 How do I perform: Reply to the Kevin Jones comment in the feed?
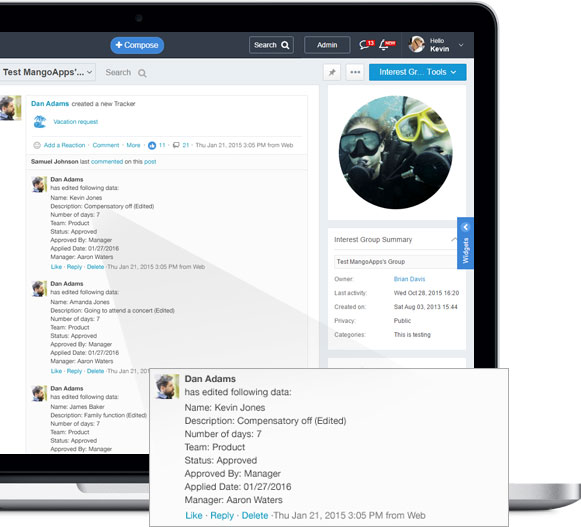[74, 267]
